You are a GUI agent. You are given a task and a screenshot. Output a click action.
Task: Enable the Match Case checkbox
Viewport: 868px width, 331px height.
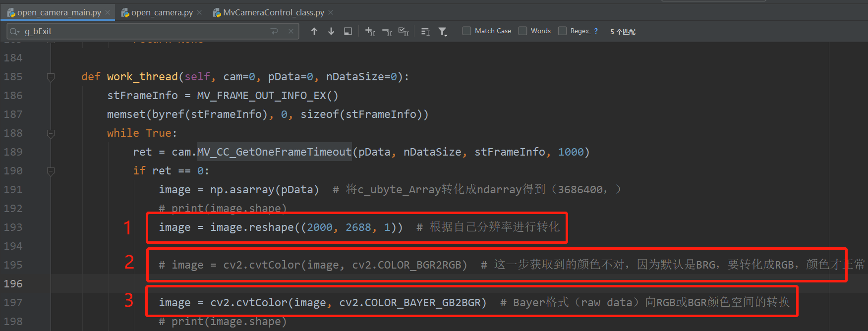click(466, 31)
